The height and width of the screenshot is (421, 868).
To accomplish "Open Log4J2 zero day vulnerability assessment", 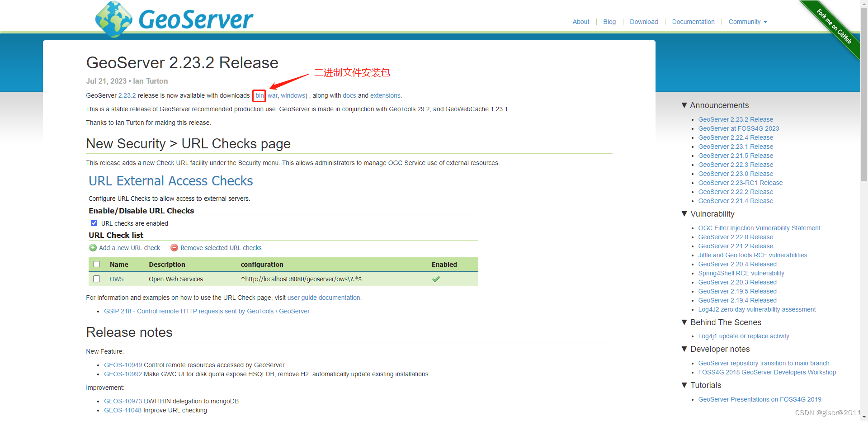I will (757, 309).
